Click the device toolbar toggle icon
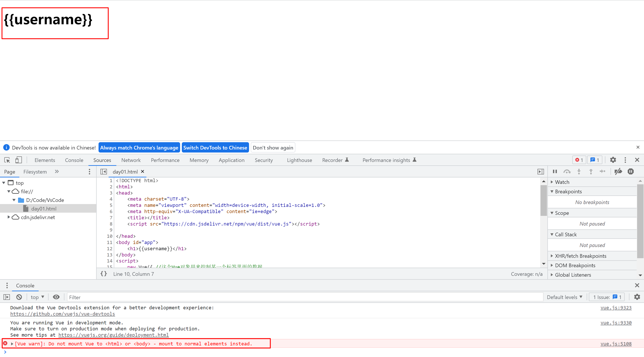 click(18, 160)
